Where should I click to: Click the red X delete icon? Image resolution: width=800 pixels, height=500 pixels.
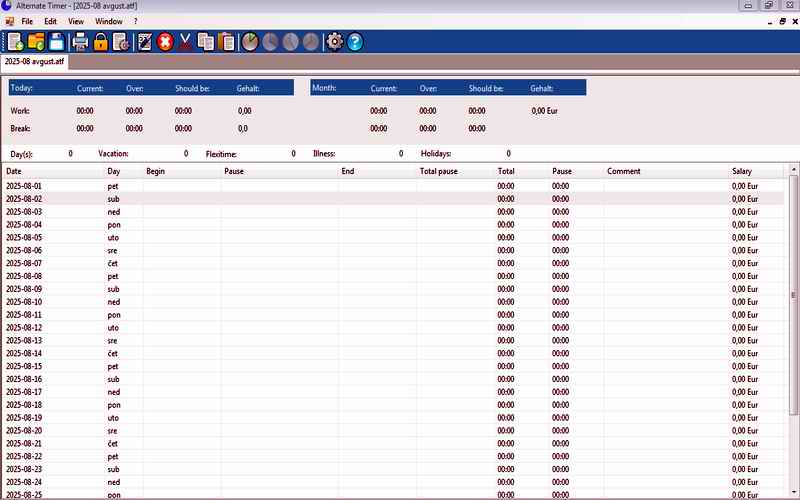[165, 42]
